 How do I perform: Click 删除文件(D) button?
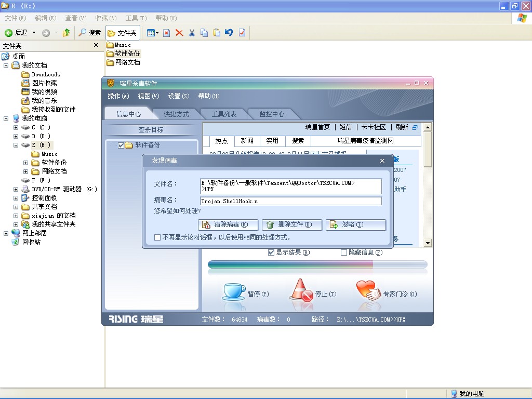coord(292,224)
